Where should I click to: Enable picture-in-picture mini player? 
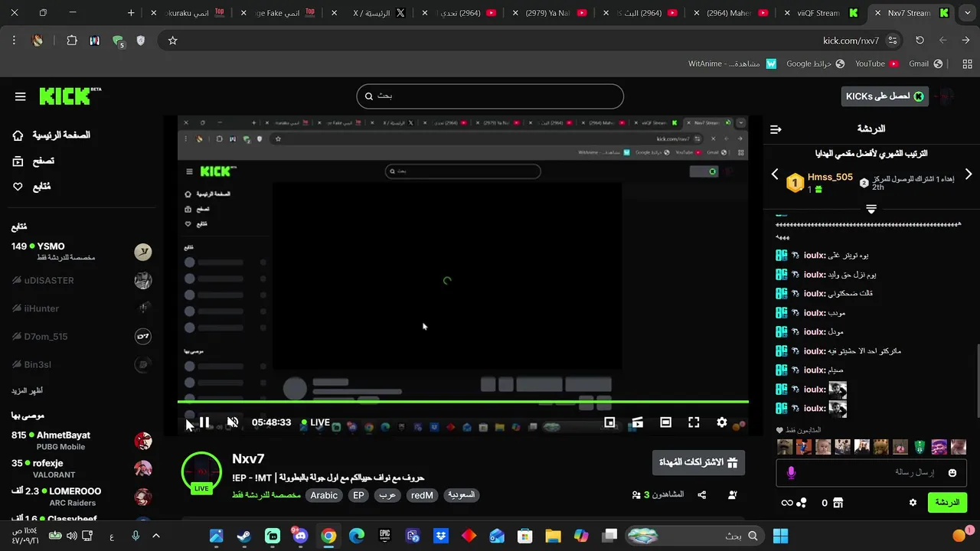pos(609,422)
